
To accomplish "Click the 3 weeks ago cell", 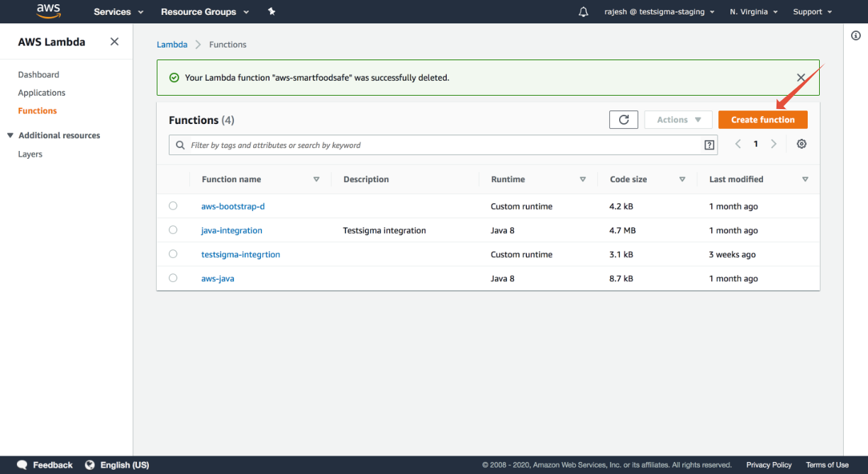I will pos(733,254).
